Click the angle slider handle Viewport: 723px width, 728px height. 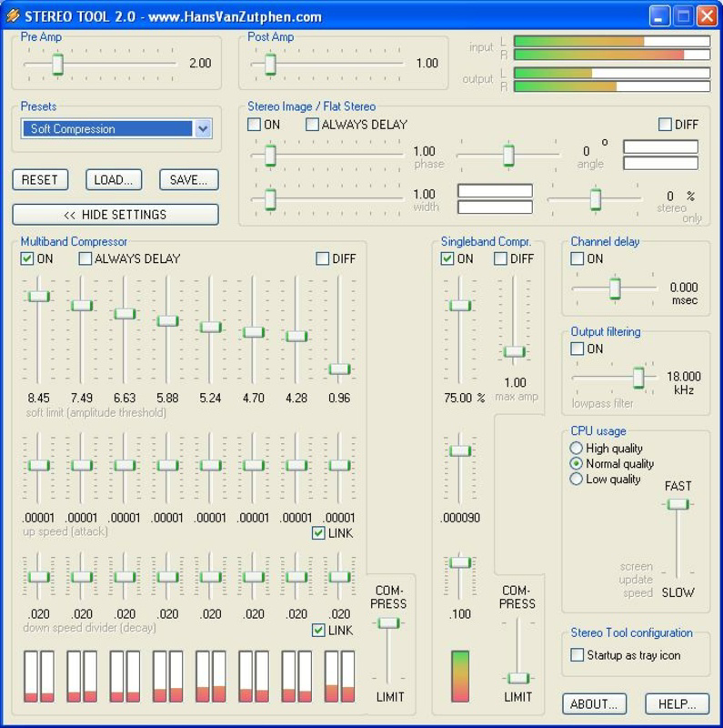coord(508,156)
